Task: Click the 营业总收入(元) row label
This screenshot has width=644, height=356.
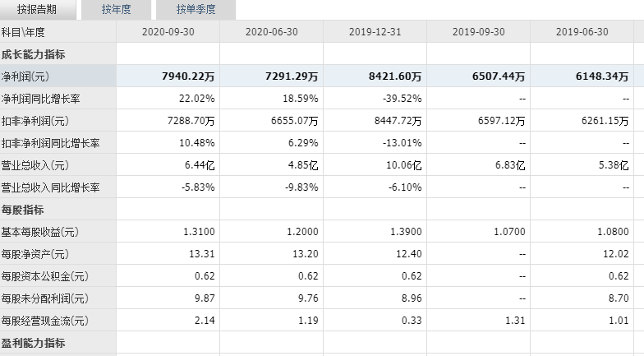Action: pyautogui.click(x=34, y=165)
